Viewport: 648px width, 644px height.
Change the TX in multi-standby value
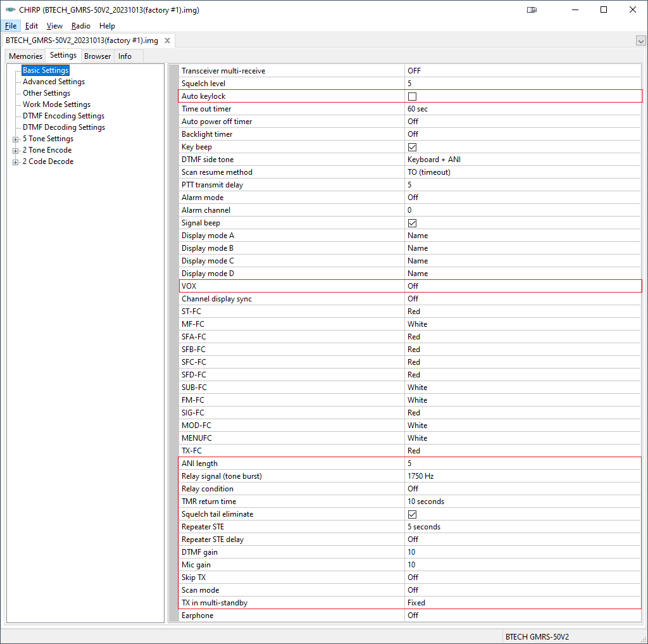(522, 603)
